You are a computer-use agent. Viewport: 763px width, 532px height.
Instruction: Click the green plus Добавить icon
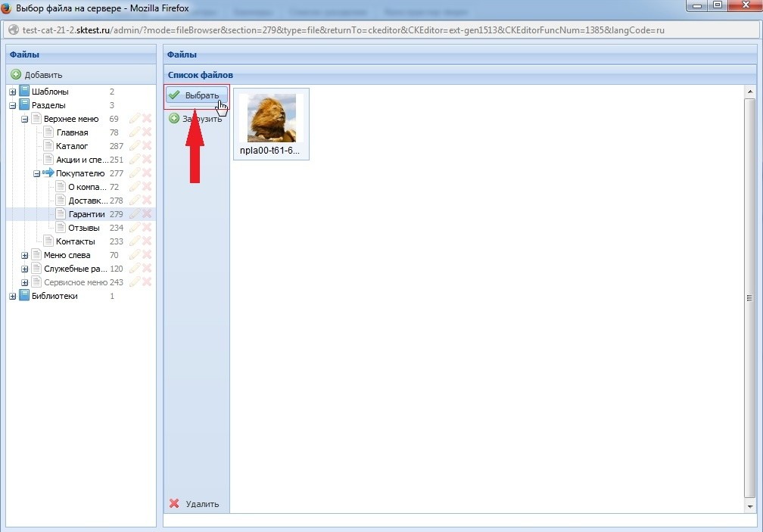coord(16,75)
